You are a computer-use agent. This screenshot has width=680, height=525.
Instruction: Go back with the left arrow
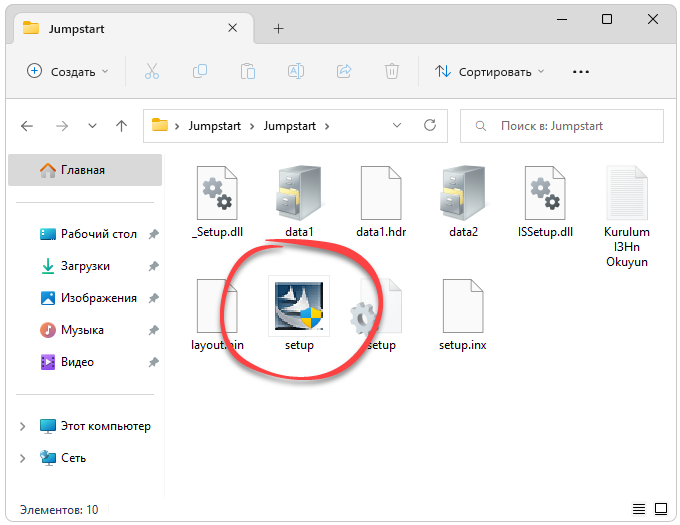[x=27, y=126]
